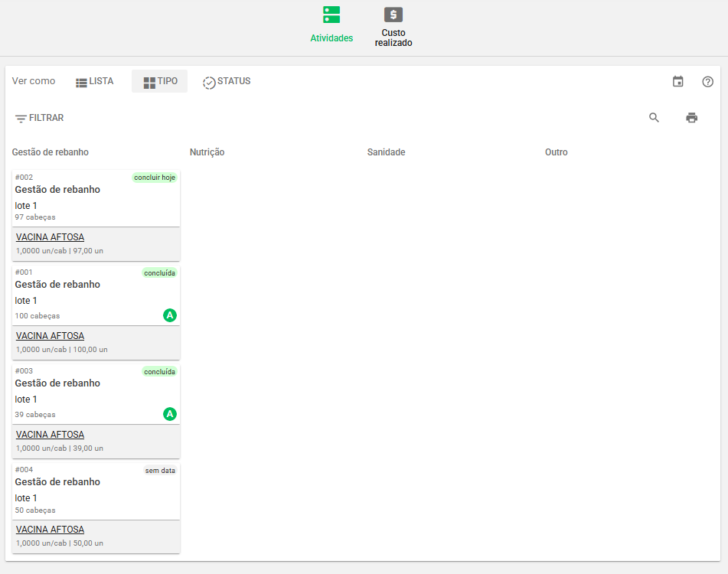The image size is (728, 574).
Task: Click the '100 cabeças' text
Action: click(x=38, y=316)
